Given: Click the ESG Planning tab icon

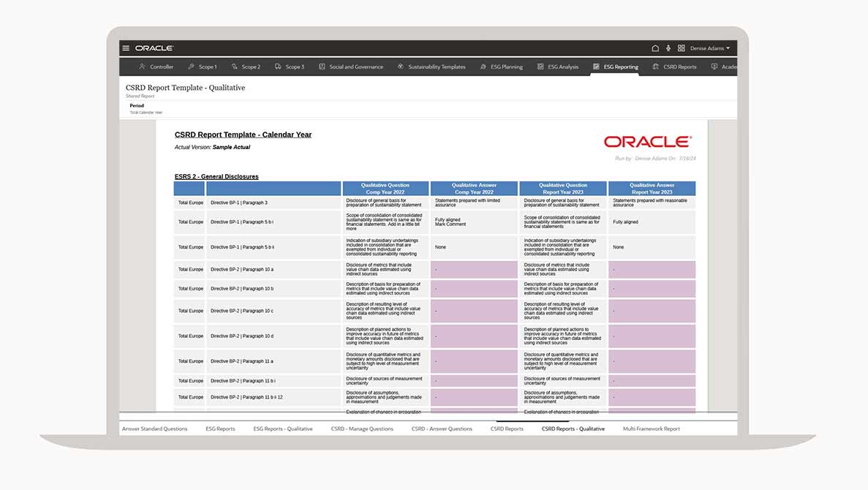Looking at the screenshot, I should point(483,67).
